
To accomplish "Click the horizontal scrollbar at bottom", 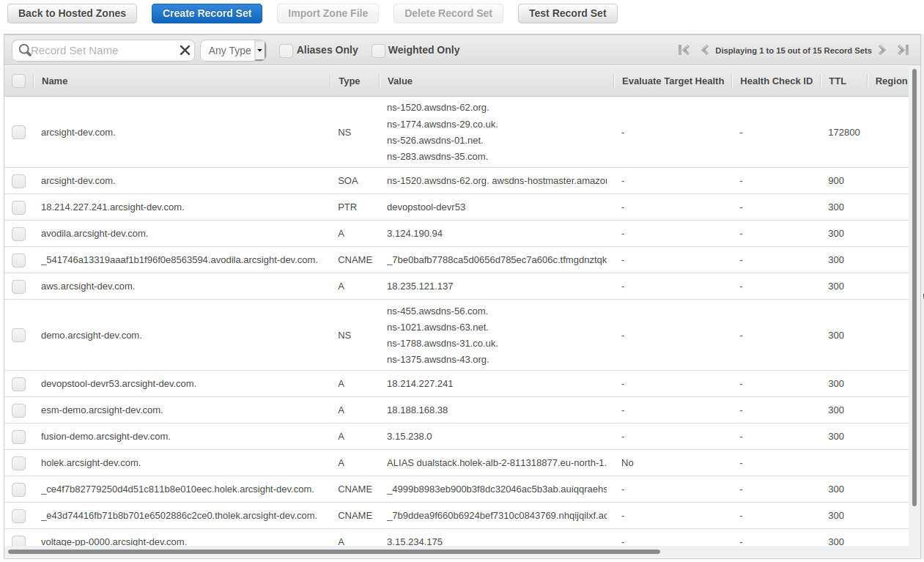I will pyautogui.click(x=333, y=552).
